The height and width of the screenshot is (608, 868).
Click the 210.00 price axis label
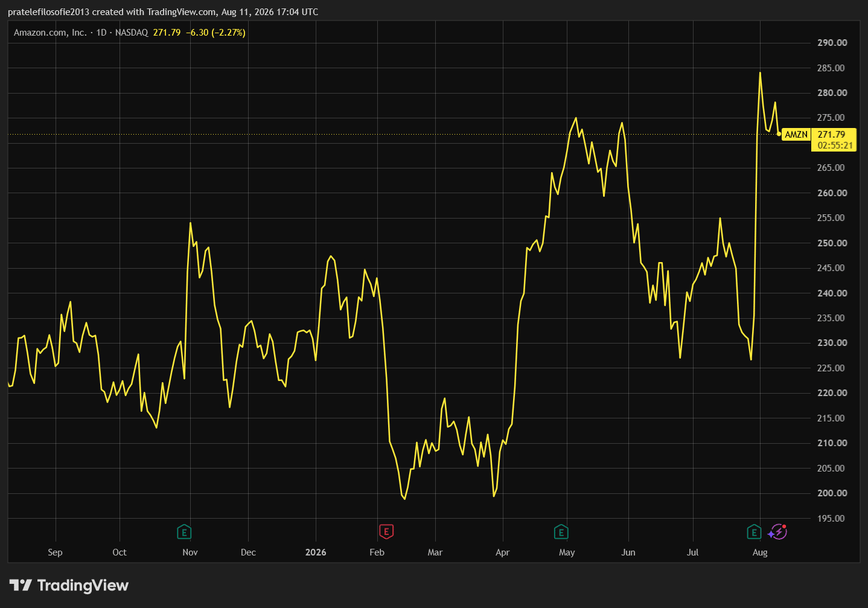point(832,443)
